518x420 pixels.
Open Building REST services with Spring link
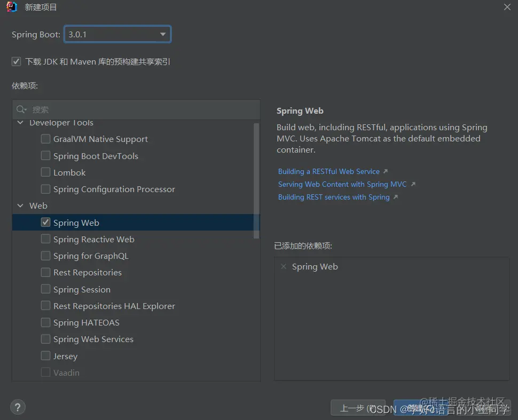coord(334,197)
